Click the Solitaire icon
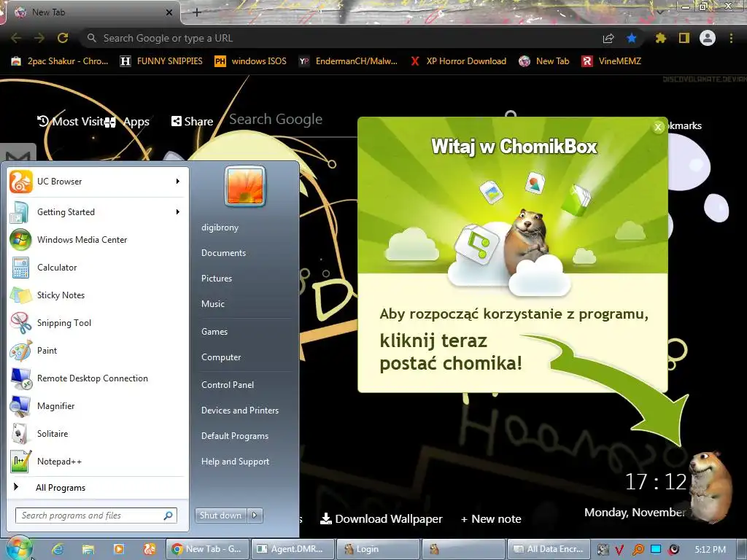This screenshot has width=747, height=560. click(x=21, y=433)
